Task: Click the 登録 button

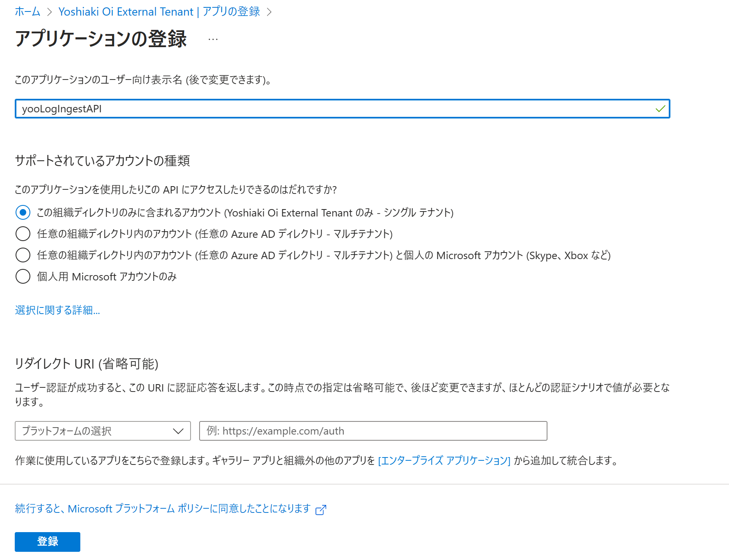Action: pyautogui.click(x=48, y=542)
